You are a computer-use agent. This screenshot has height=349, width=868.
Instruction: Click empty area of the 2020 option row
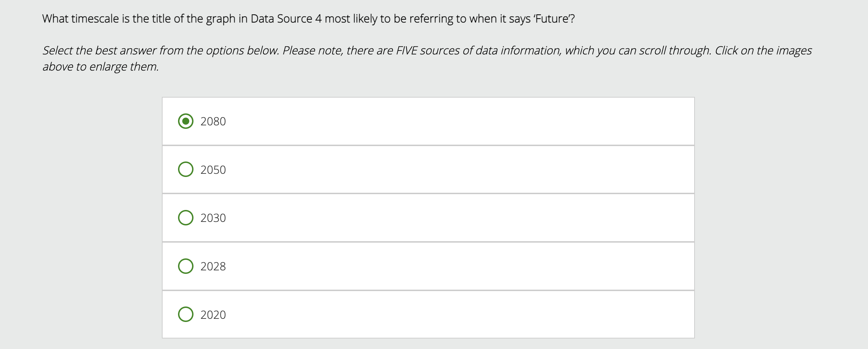coord(456,314)
